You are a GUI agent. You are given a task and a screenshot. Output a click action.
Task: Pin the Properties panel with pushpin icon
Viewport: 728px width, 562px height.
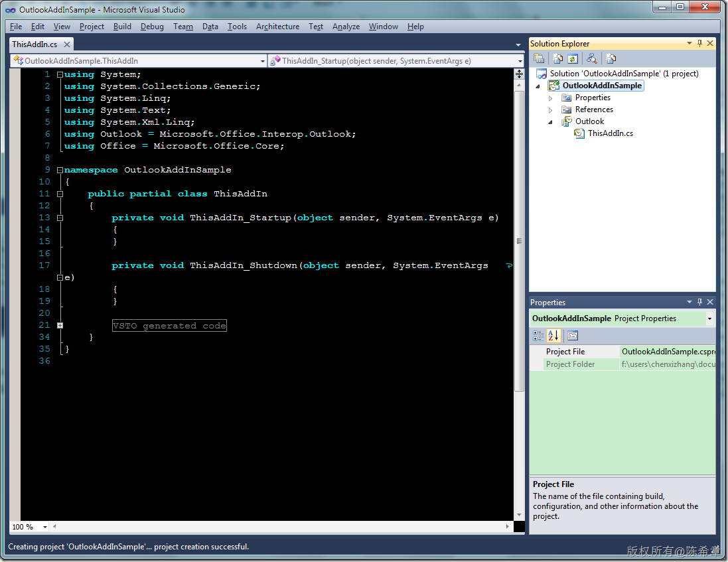tap(699, 302)
